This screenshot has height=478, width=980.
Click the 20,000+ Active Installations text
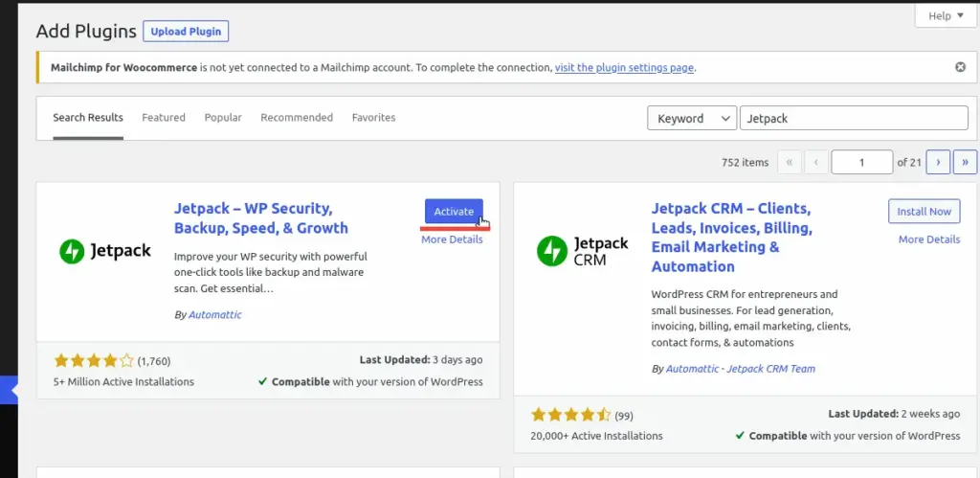597,436
